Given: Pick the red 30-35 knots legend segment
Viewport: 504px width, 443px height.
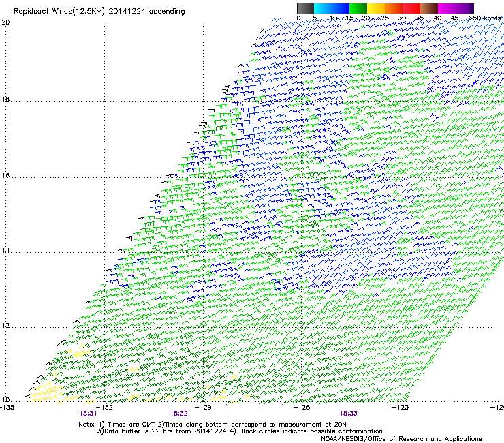Looking at the screenshot, I should coord(411,8).
